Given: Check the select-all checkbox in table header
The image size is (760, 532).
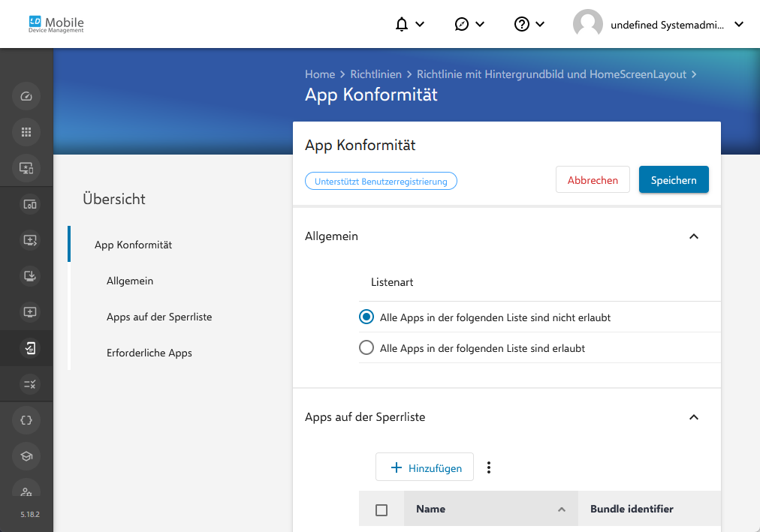Looking at the screenshot, I should 382,509.
